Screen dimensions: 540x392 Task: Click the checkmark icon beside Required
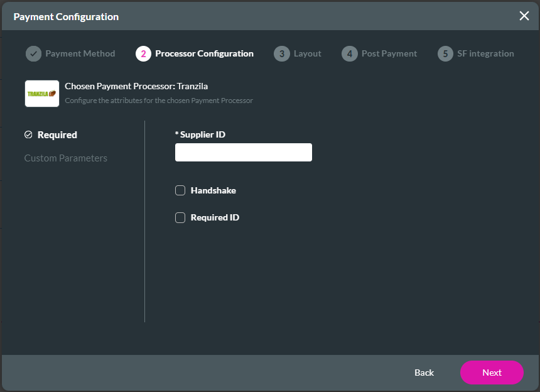click(x=28, y=134)
